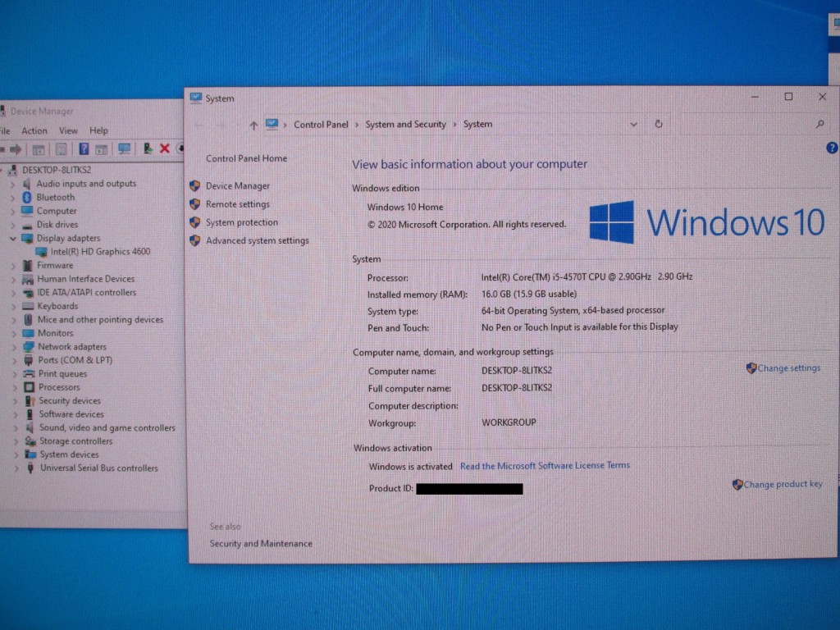Viewport: 840px width, 630px height.
Task: Click the Change product key link
Action: tap(783, 484)
